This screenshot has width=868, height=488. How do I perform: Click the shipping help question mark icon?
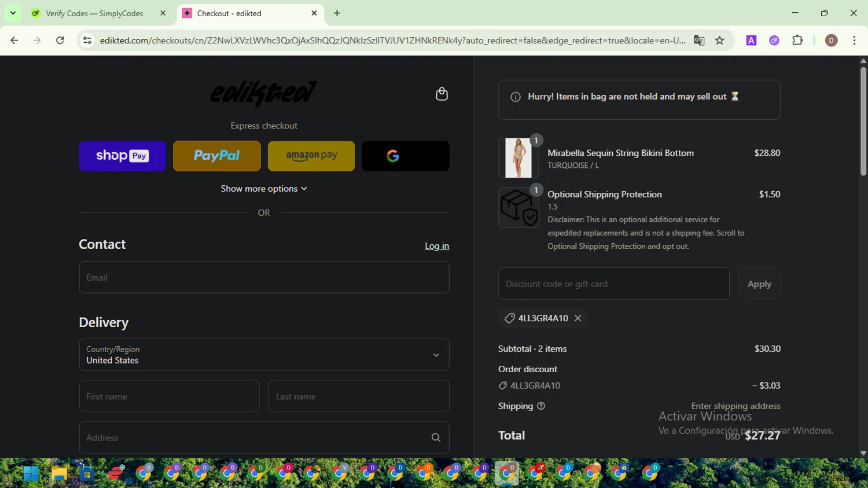541,406
